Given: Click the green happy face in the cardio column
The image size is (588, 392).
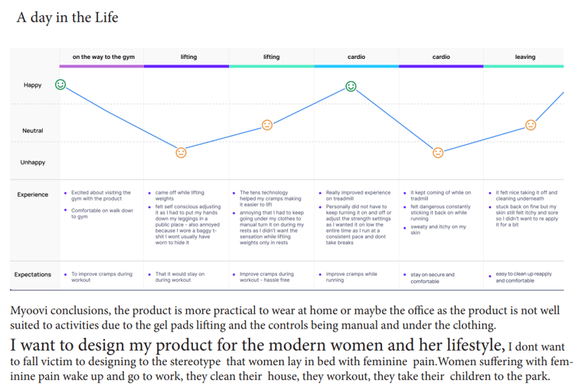Looking at the screenshot, I should pyautogui.click(x=351, y=87).
